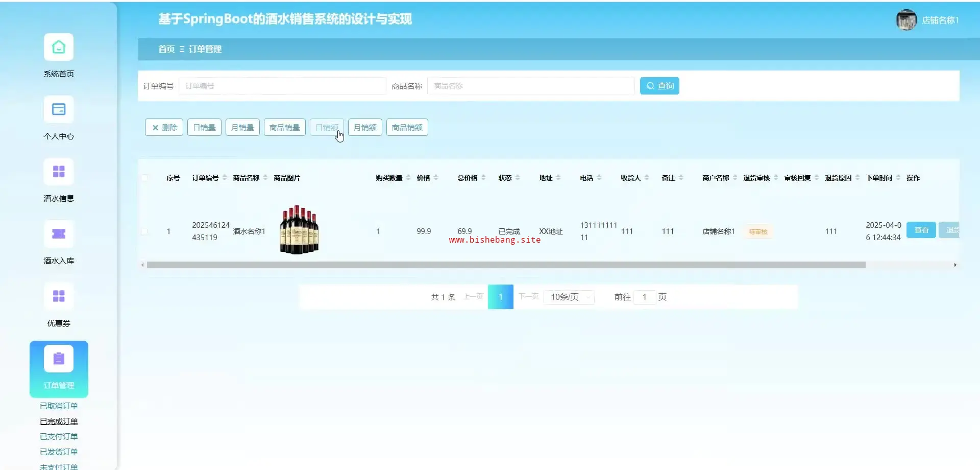Open the 酒水入库 sidebar icon
Image resolution: width=980 pixels, height=470 pixels.
(x=59, y=234)
